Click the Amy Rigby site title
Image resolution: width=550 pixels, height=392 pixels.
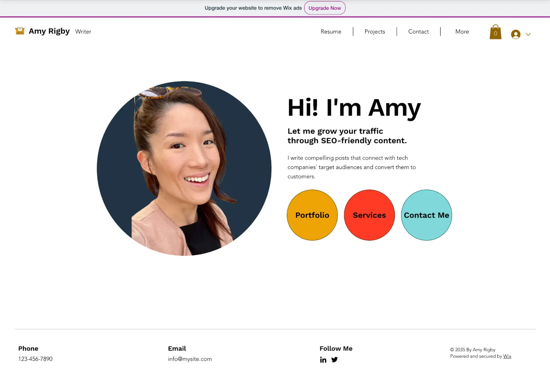point(49,31)
